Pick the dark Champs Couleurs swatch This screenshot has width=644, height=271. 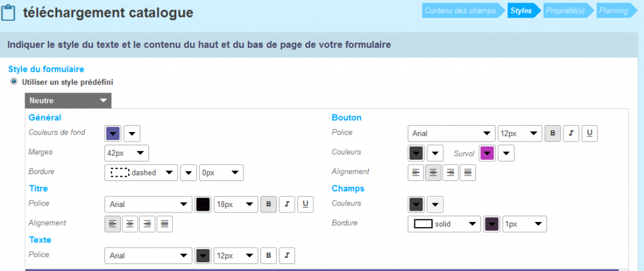click(416, 204)
